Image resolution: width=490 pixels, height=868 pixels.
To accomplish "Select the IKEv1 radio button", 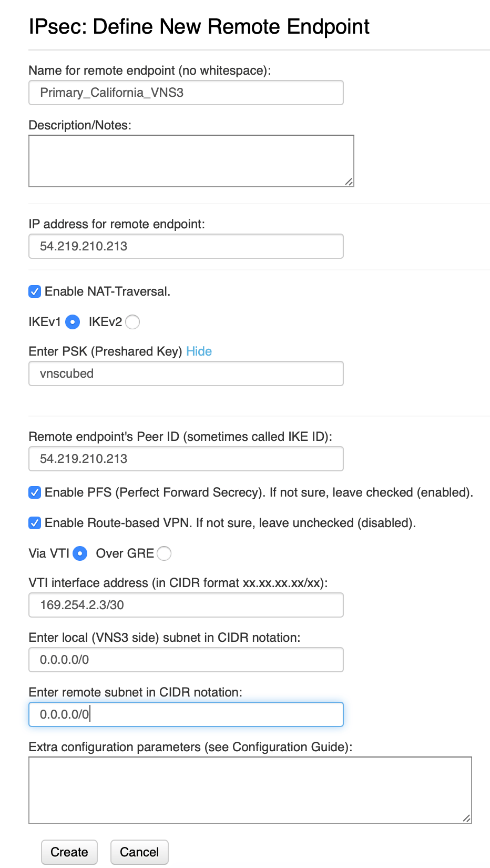I will (72, 322).
